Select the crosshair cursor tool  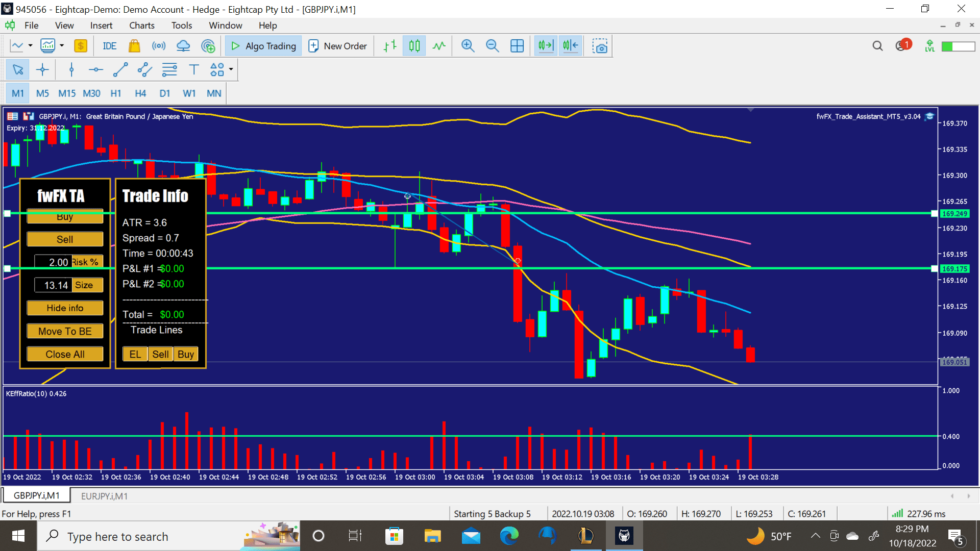(42, 70)
